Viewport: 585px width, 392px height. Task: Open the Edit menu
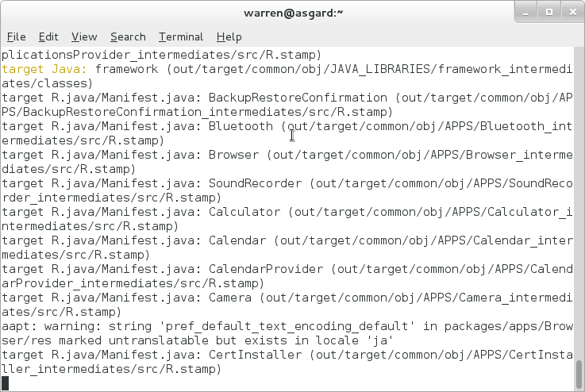(x=48, y=37)
